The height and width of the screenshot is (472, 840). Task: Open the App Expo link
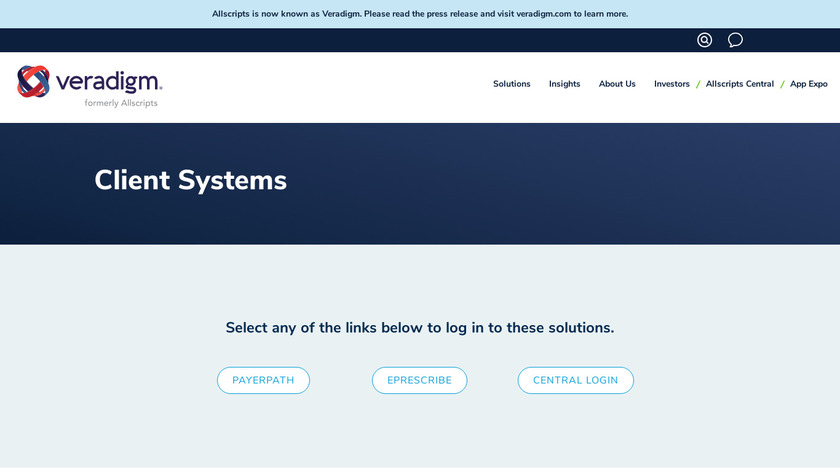(x=808, y=84)
